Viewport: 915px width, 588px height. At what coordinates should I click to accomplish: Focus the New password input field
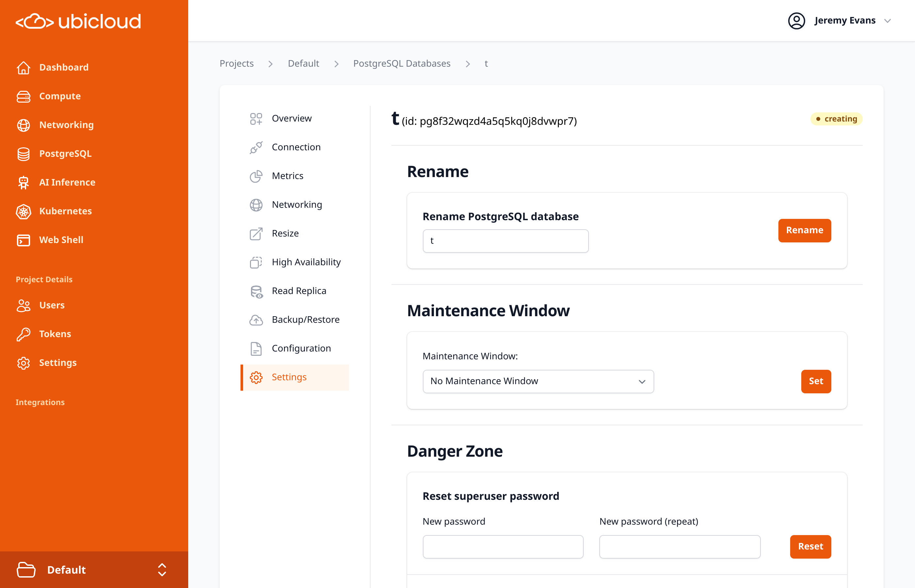tap(503, 547)
